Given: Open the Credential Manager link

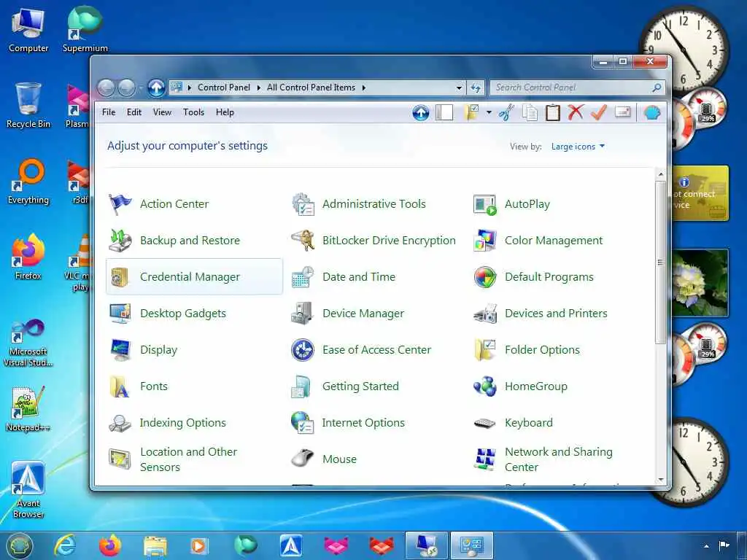Looking at the screenshot, I should (190, 277).
